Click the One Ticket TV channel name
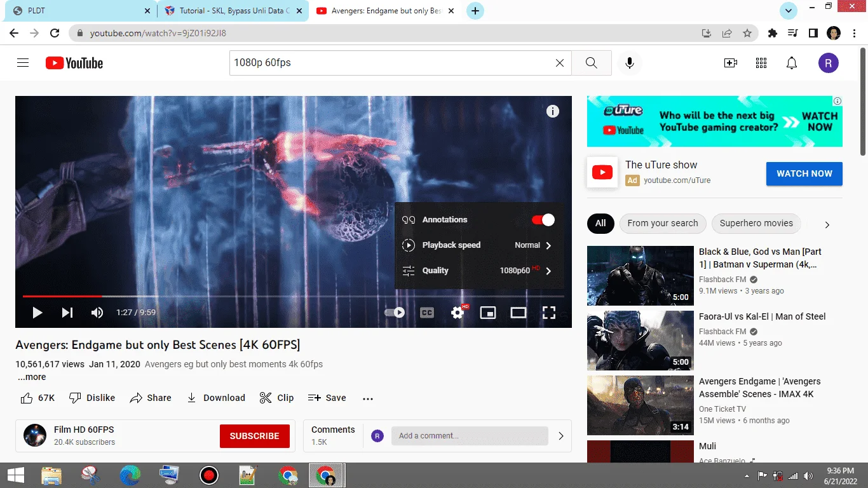The height and width of the screenshot is (488, 868). pyautogui.click(x=722, y=409)
